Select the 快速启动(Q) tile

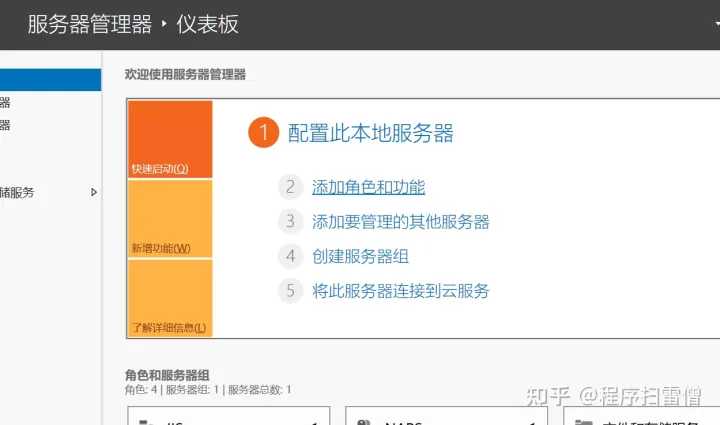coord(170,139)
